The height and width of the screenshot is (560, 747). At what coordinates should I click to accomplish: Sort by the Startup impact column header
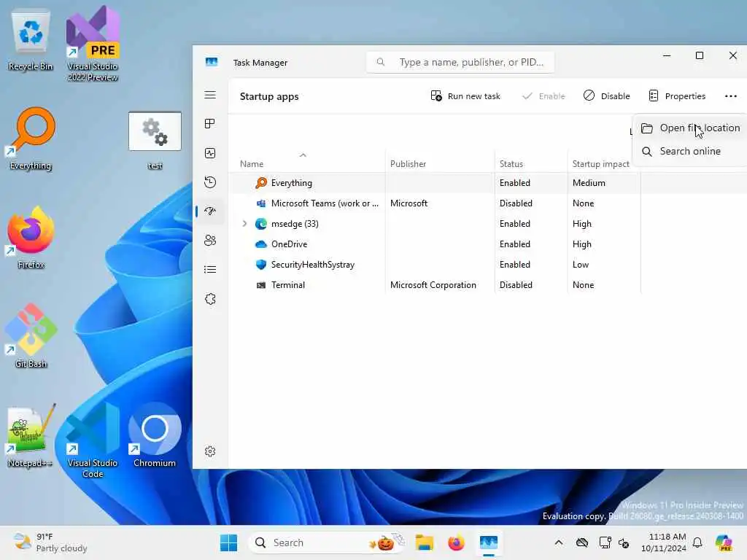tap(601, 164)
